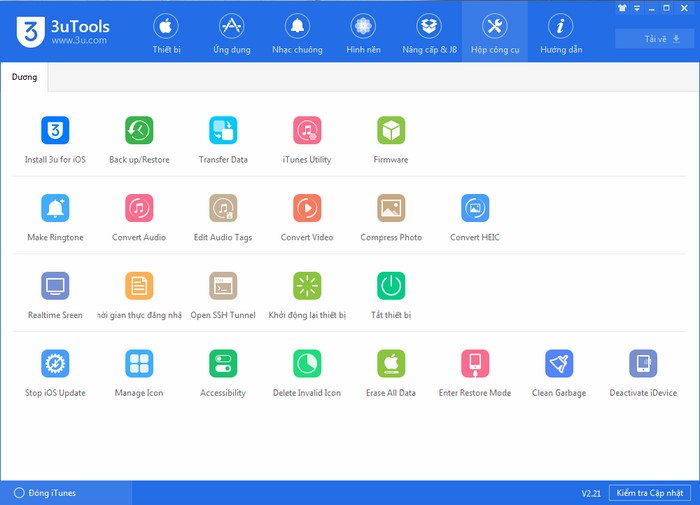Viewport: 700px width, 505px height.
Task: Open the skin shirt icon in title bar
Action: tap(622, 8)
